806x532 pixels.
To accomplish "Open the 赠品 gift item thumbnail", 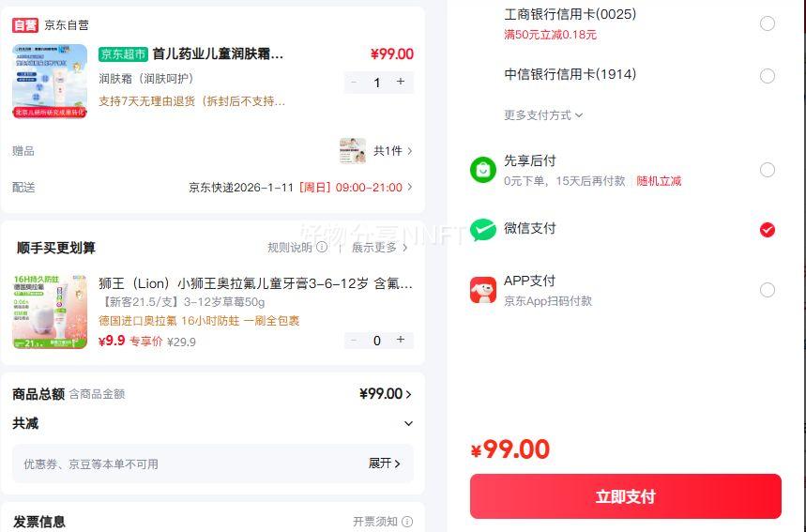I will (353, 150).
